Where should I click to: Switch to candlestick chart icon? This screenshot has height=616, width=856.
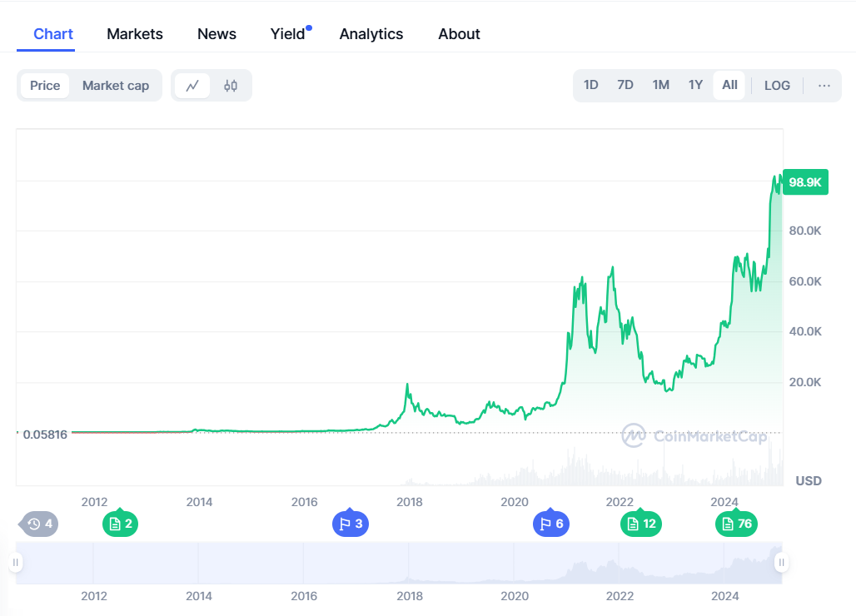coord(231,86)
